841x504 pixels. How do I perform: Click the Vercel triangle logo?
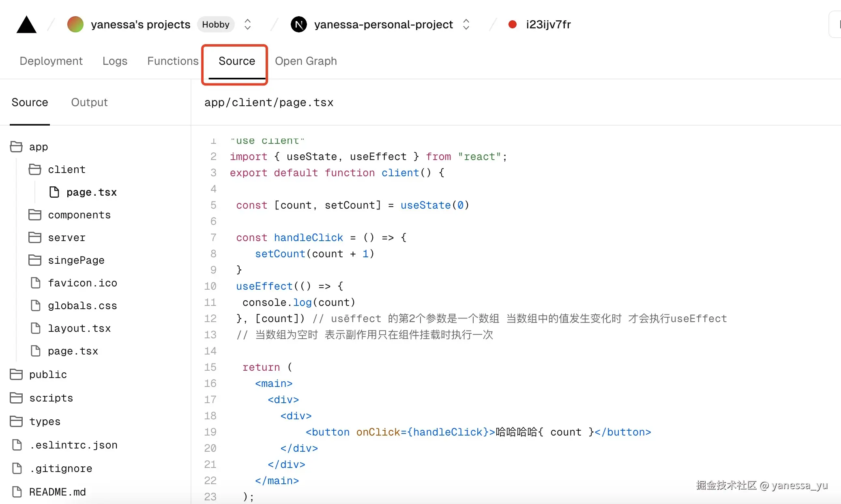pyautogui.click(x=26, y=25)
